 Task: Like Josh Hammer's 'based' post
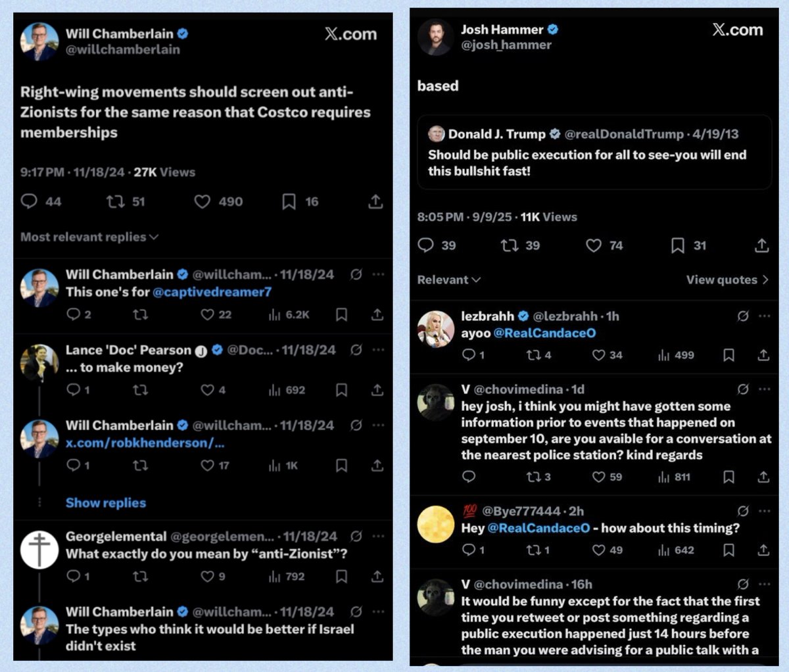(594, 245)
